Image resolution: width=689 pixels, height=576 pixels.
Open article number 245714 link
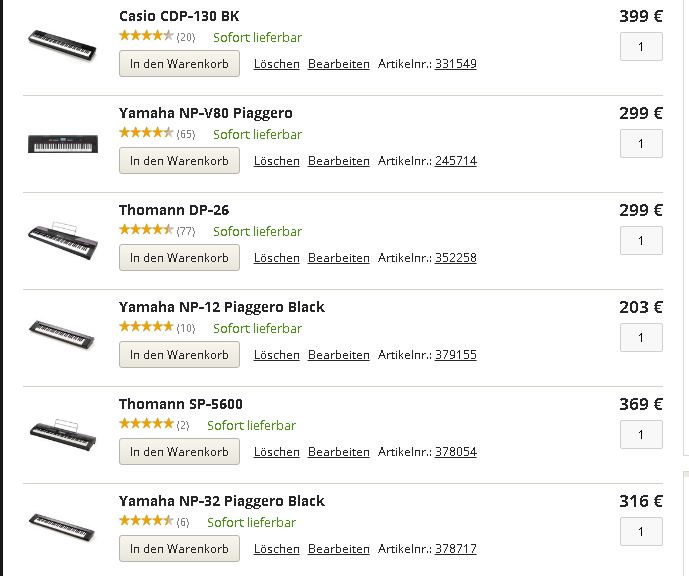(x=456, y=161)
